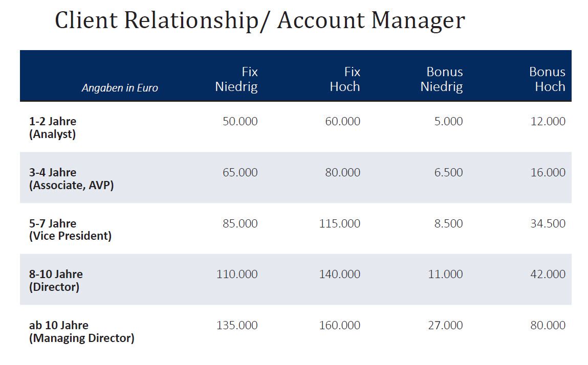Click the Vice President Fix Hoch value 115.000
This screenshot has height=365, width=588.
click(339, 224)
